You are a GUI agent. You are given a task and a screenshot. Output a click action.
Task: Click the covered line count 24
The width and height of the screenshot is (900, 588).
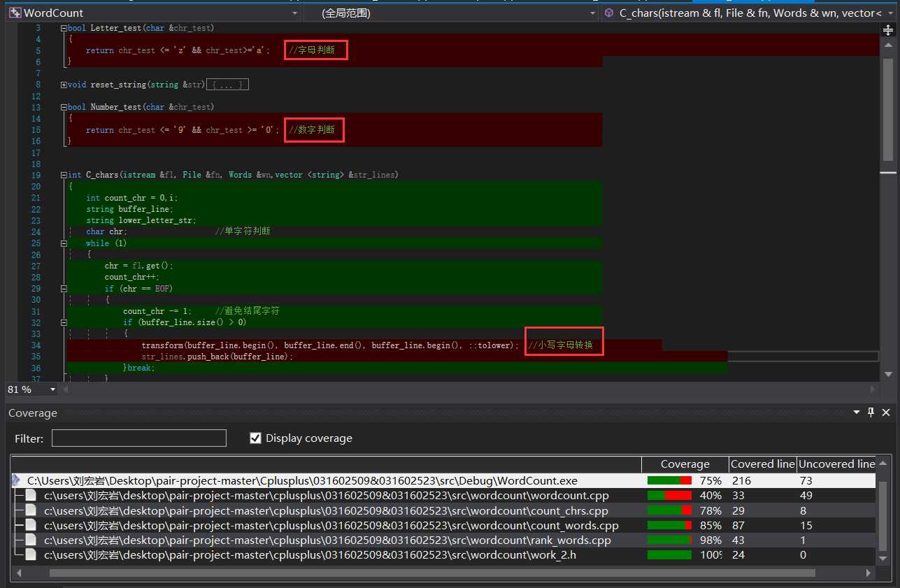pos(738,554)
